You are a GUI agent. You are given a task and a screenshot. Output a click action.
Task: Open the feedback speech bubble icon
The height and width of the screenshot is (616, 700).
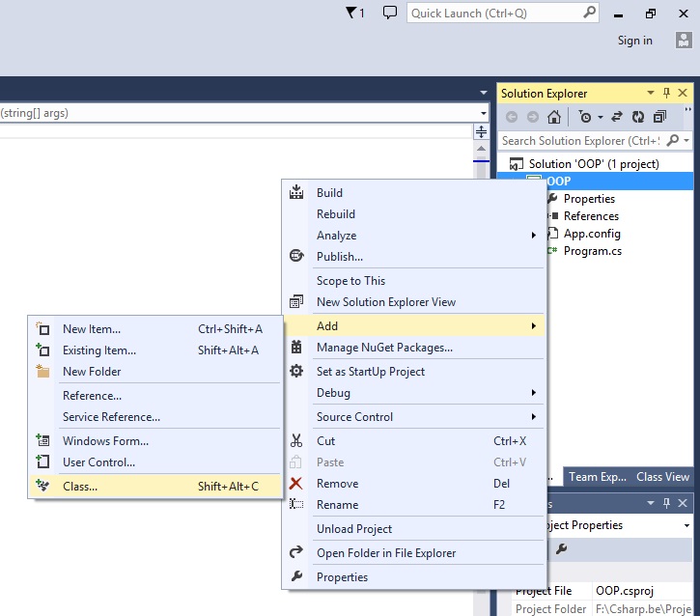tap(390, 13)
